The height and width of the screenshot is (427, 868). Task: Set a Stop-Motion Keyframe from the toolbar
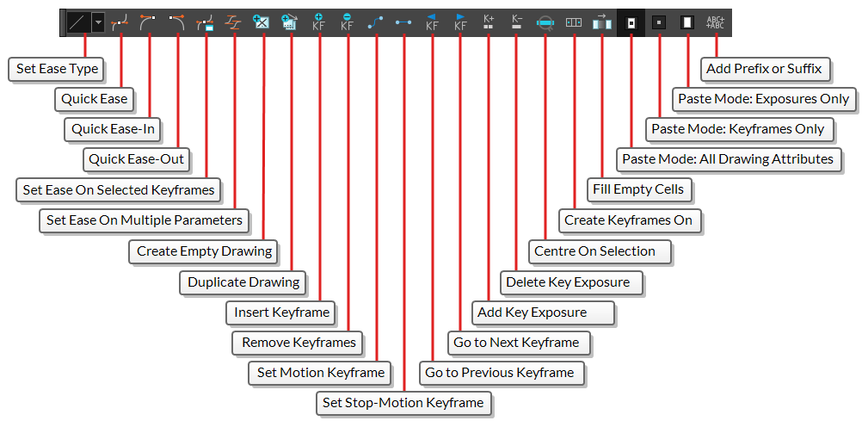tap(403, 22)
